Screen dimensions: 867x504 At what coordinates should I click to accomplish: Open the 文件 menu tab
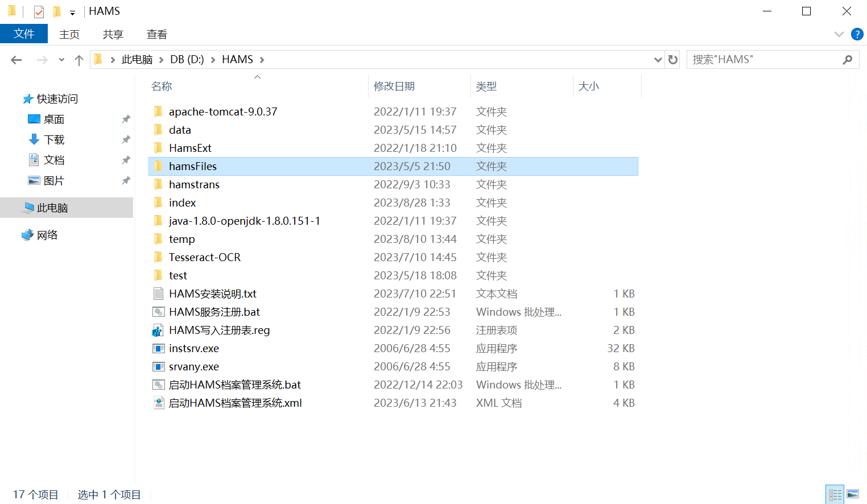coord(24,34)
